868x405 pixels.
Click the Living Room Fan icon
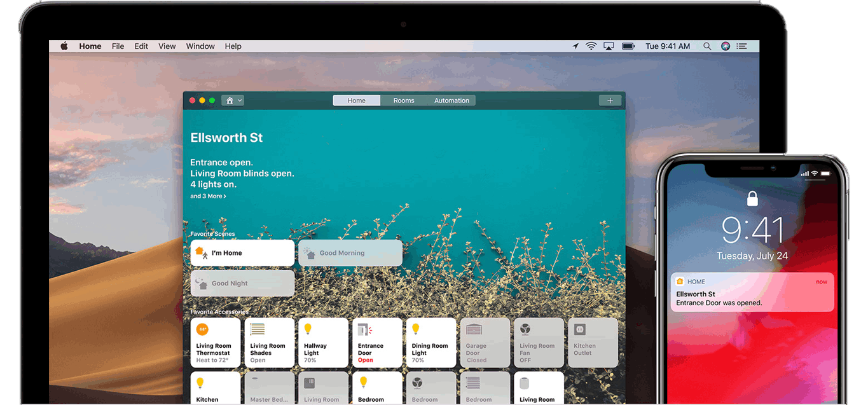pyautogui.click(x=526, y=329)
